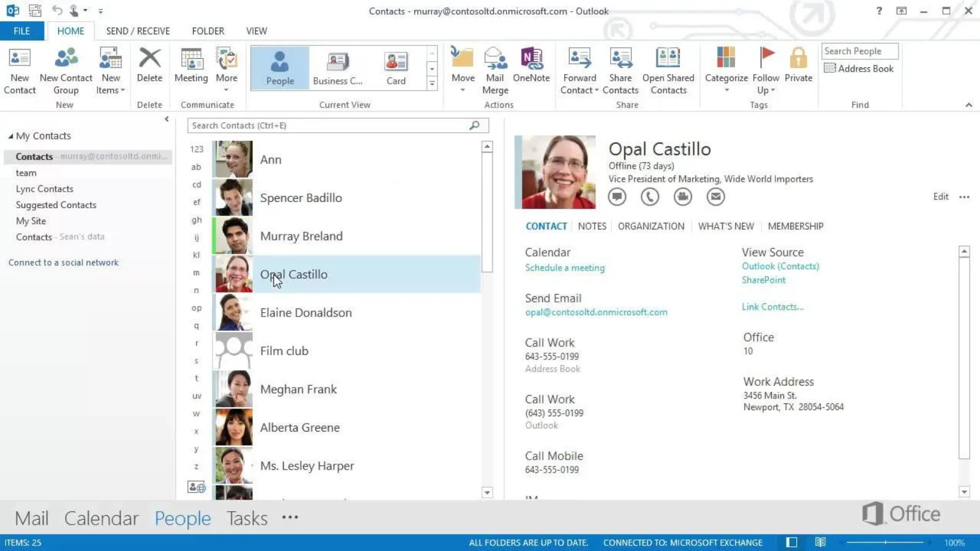Adjust the zoom slider
Screen dimensions: 980x551
pyautogui.click(x=885, y=542)
